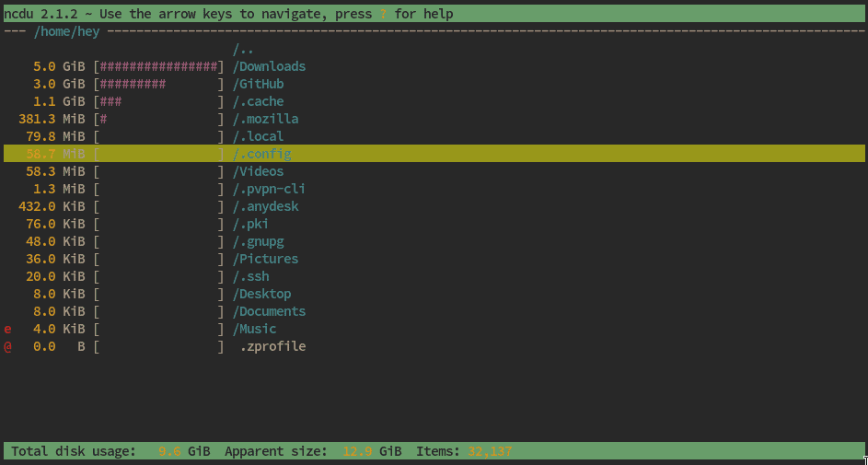Image resolution: width=868 pixels, height=465 pixels.
Task: Click the 58.7 MiB highlighted size
Action: click(56, 154)
